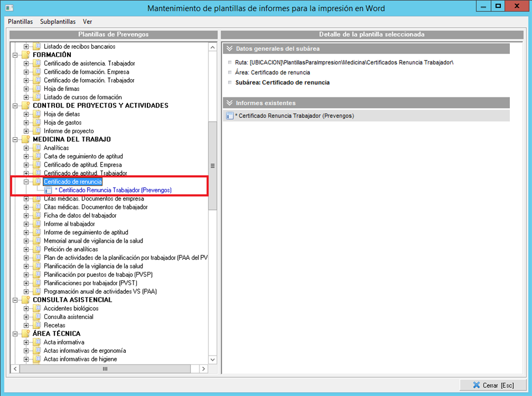Open the Ver menu
This screenshot has width=532, height=396.
[x=88, y=22]
